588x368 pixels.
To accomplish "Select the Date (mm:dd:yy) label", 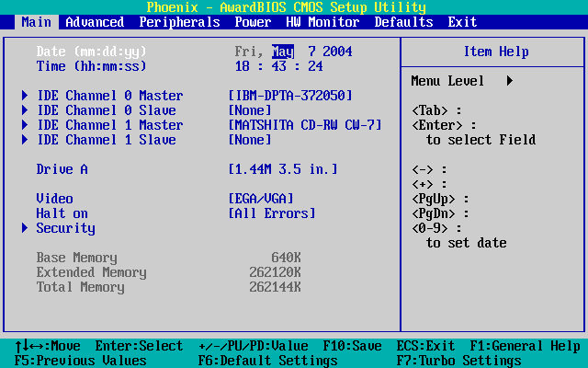I will pos(92,52).
